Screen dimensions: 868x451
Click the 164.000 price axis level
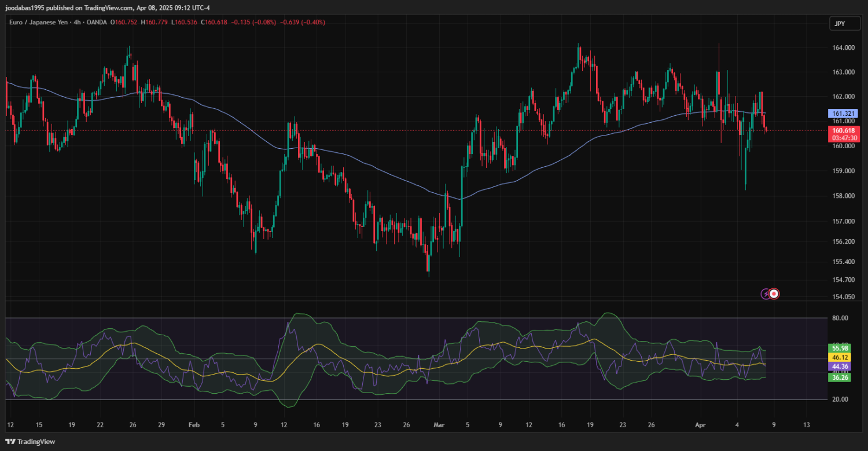[843, 48]
